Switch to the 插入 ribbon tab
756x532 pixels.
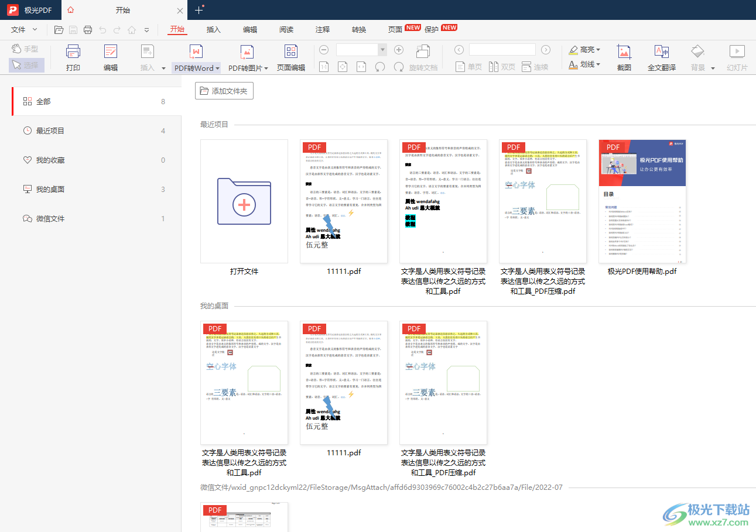point(214,29)
